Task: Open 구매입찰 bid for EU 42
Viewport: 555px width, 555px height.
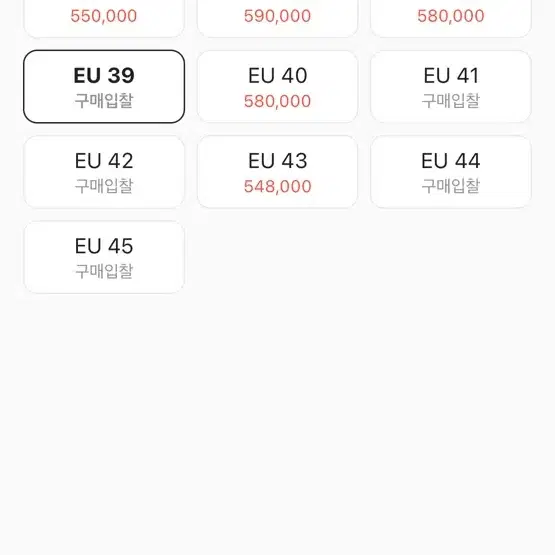Action: tap(104, 186)
